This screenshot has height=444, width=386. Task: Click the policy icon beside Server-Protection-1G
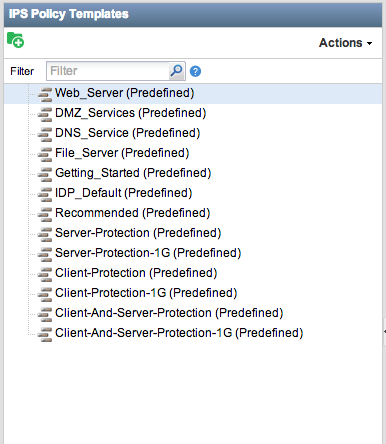[45, 254]
